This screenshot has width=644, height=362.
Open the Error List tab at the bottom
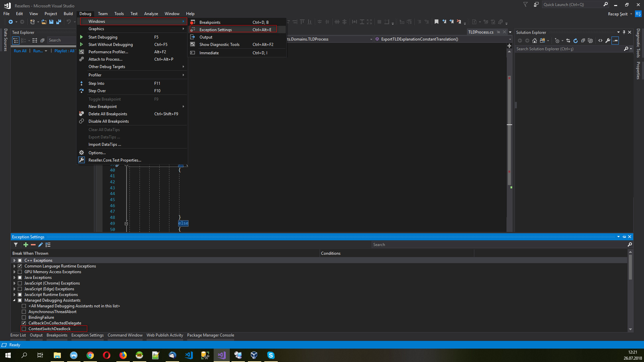pyautogui.click(x=18, y=335)
